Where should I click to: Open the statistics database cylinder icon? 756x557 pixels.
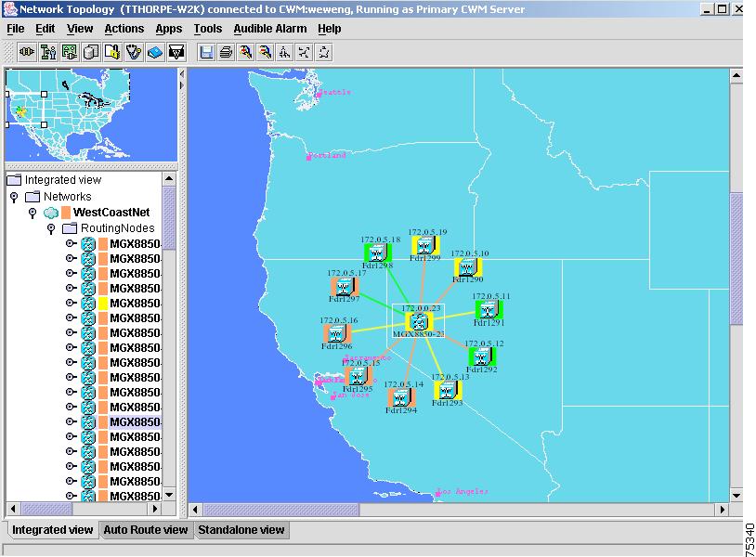tap(91, 52)
